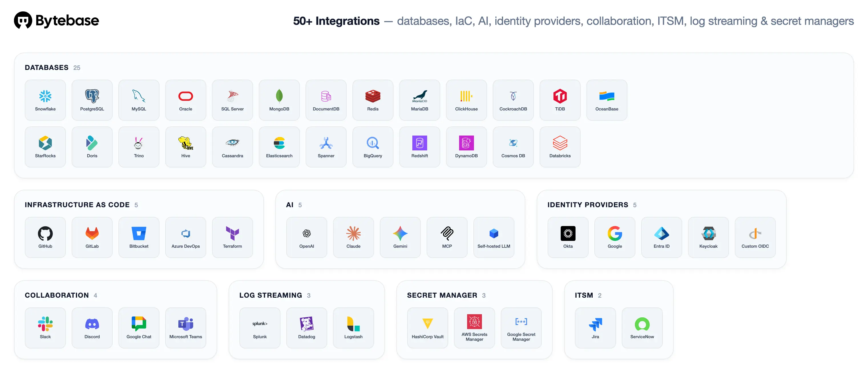868x375 pixels.
Task: Select the HashiCorp Vault card
Action: (x=428, y=328)
